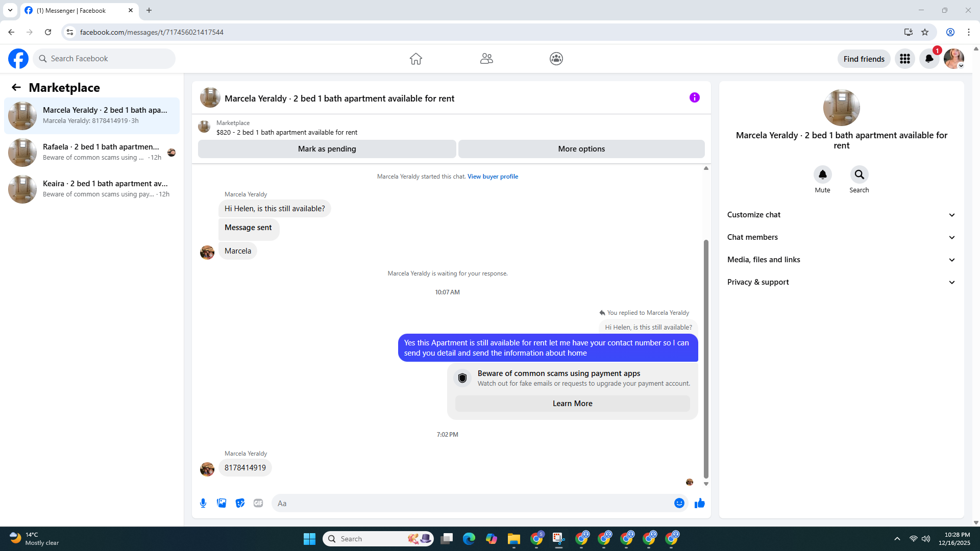
Task: Reload the page in Chrome
Action: [x=48, y=32]
